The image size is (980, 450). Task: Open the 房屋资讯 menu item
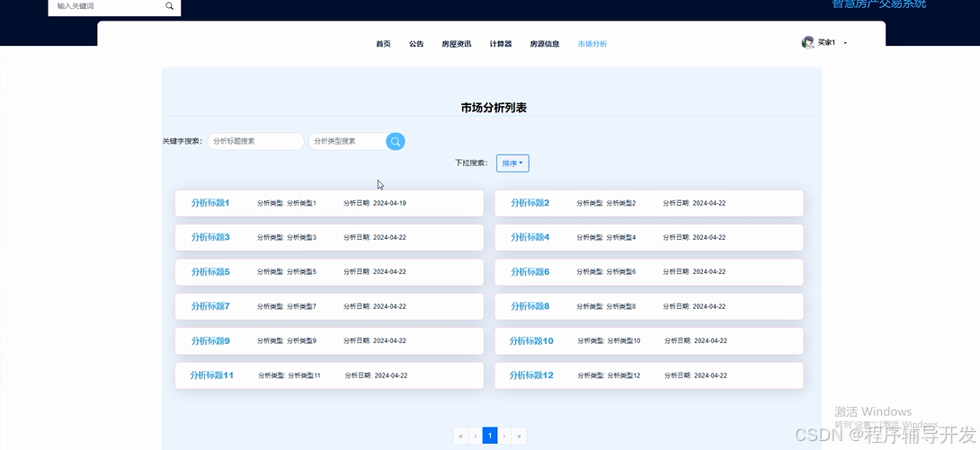(x=456, y=44)
